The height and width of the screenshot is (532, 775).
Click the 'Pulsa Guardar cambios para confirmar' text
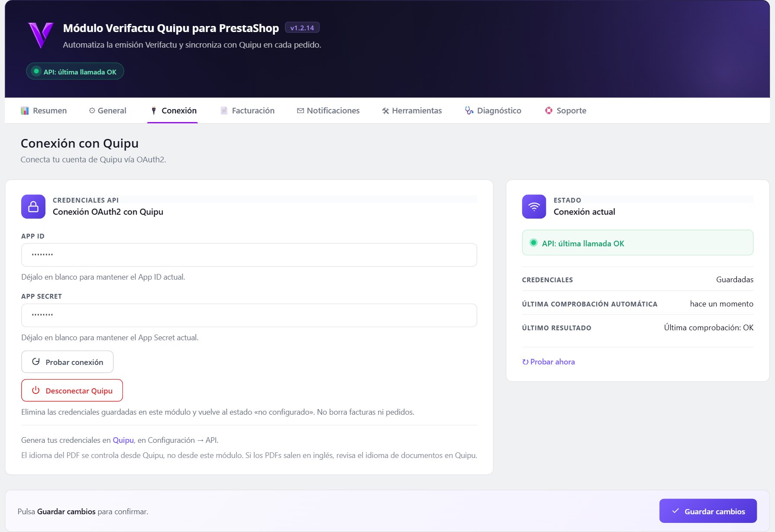(83, 511)
